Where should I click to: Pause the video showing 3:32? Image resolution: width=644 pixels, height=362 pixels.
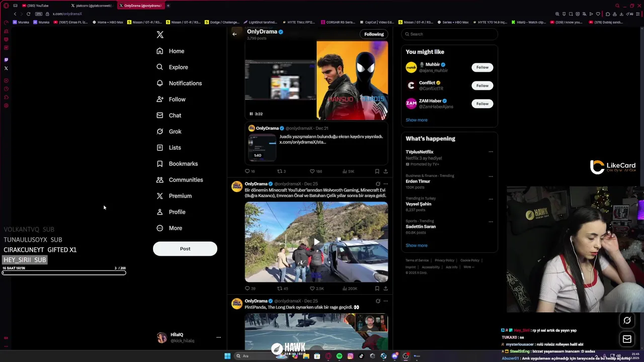click(x=251, y=114)
